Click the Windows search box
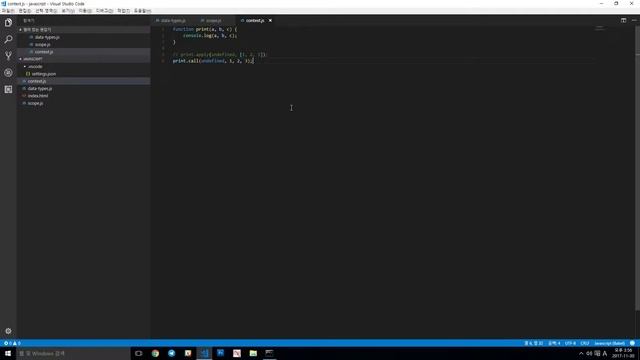Image resolution: width=640 pixels, height=360 pixels. tap(73, 353)
